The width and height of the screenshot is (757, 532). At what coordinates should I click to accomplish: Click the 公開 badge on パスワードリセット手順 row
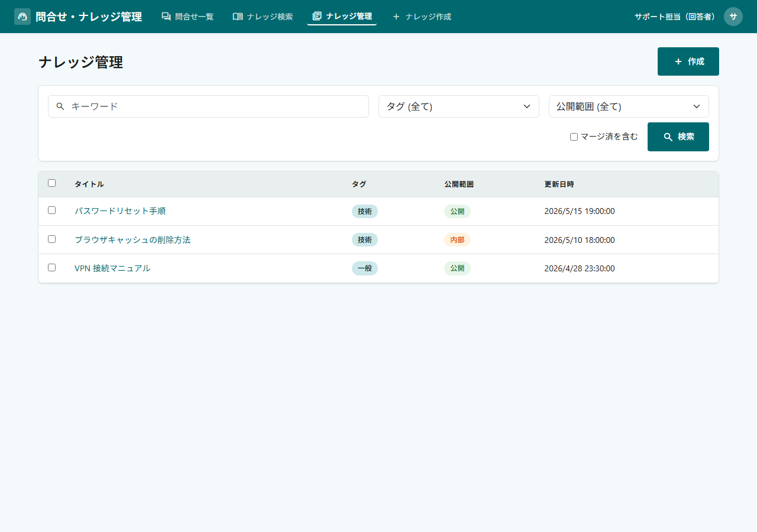click(x=457, y=211)
